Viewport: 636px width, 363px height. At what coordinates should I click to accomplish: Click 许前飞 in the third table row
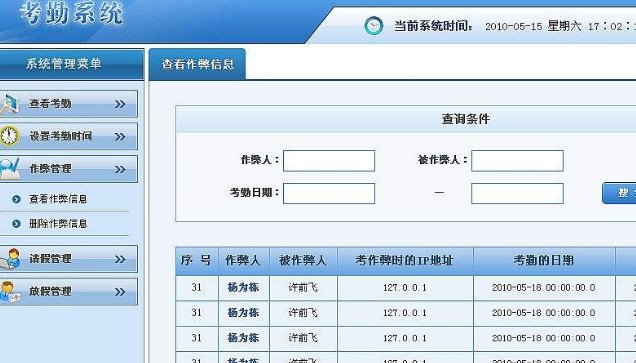click(x=303, y=338)
